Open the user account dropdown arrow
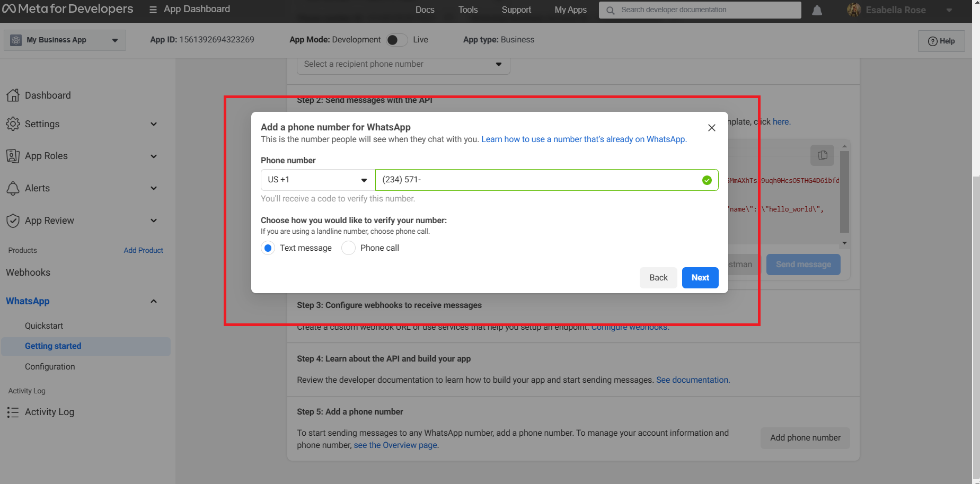Image resolution: width=980 pixels, height=484 pixels. click(949, 10)
